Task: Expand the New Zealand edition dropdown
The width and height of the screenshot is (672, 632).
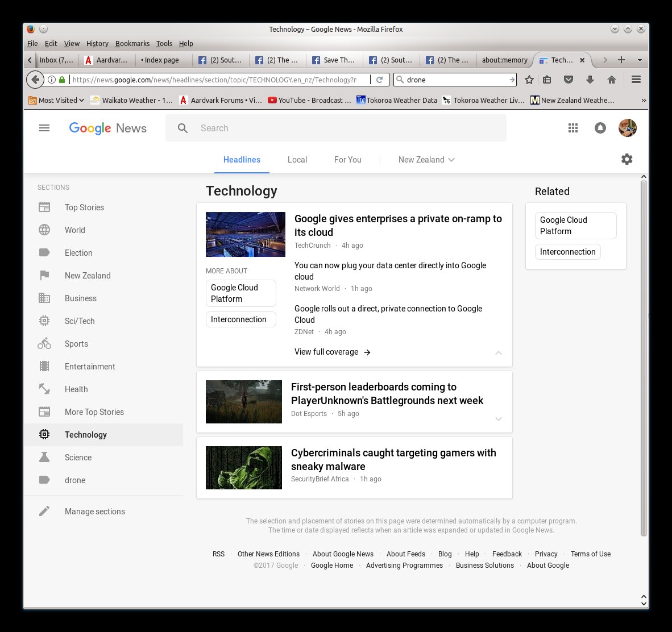Action: (x=426, y=160)
